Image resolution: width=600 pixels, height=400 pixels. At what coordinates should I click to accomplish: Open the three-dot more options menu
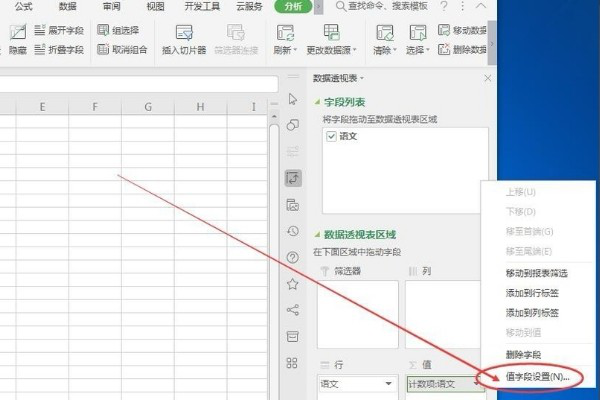point(463,6)
